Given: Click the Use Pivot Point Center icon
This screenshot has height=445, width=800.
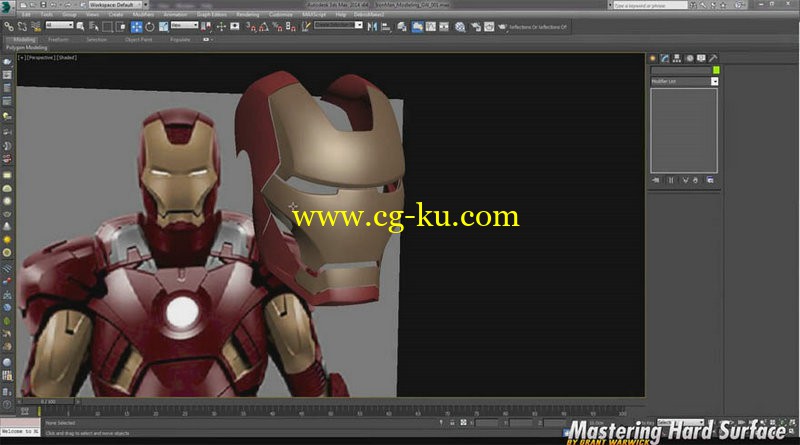Looking at the screenshot, I should pyautogui.click(x=206, y=27).
